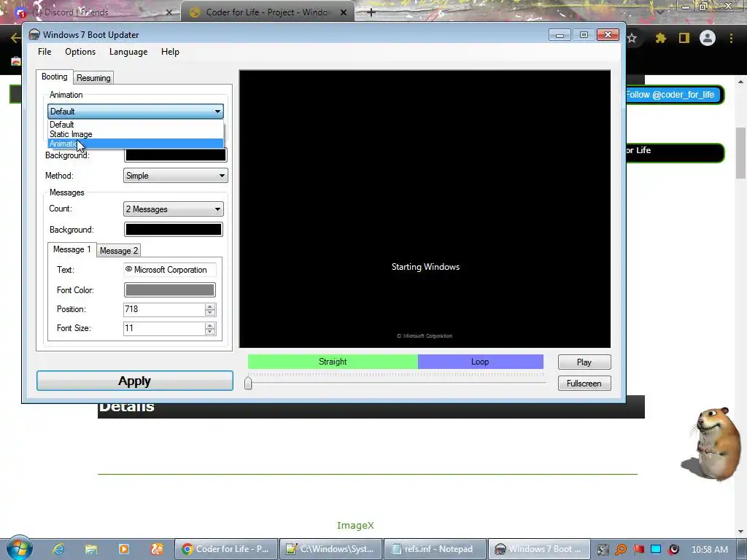Click the animation frame slider thumb
The image size is (747, 560).
pos(248,383)
